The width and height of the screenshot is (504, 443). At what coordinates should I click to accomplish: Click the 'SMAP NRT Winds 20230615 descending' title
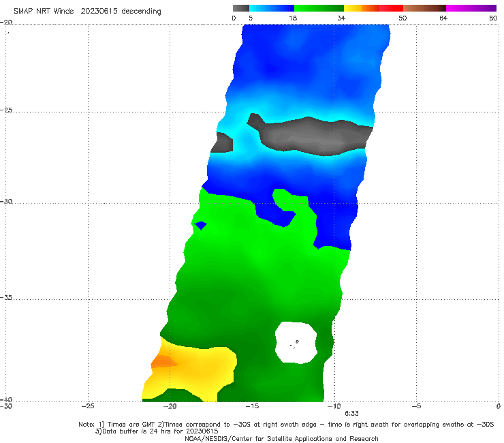click(87, 11)
